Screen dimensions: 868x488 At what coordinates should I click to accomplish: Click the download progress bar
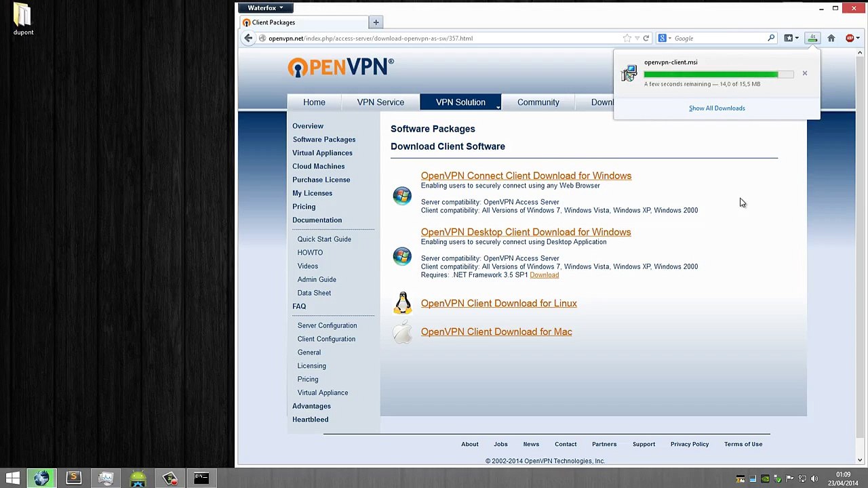719,74
